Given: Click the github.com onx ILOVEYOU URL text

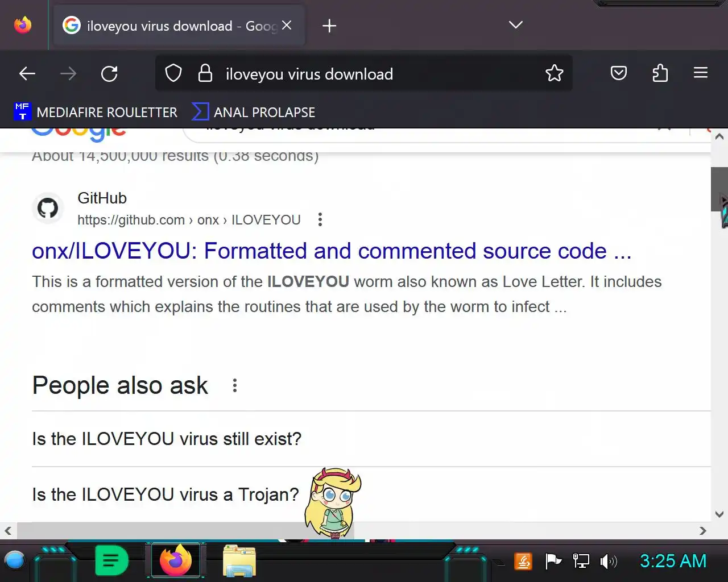Looking at the screenshot, I should [x=189, y=220].
